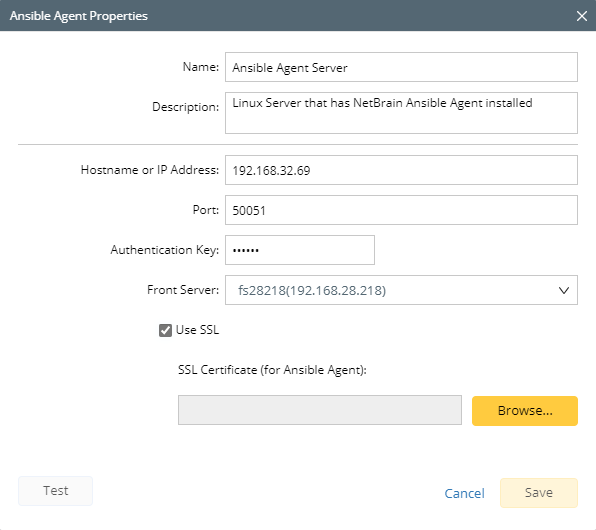Click the Port field showing 50051
Image resolution: width=596 pixels, height=530 pixels.
(x=401, y=210)
